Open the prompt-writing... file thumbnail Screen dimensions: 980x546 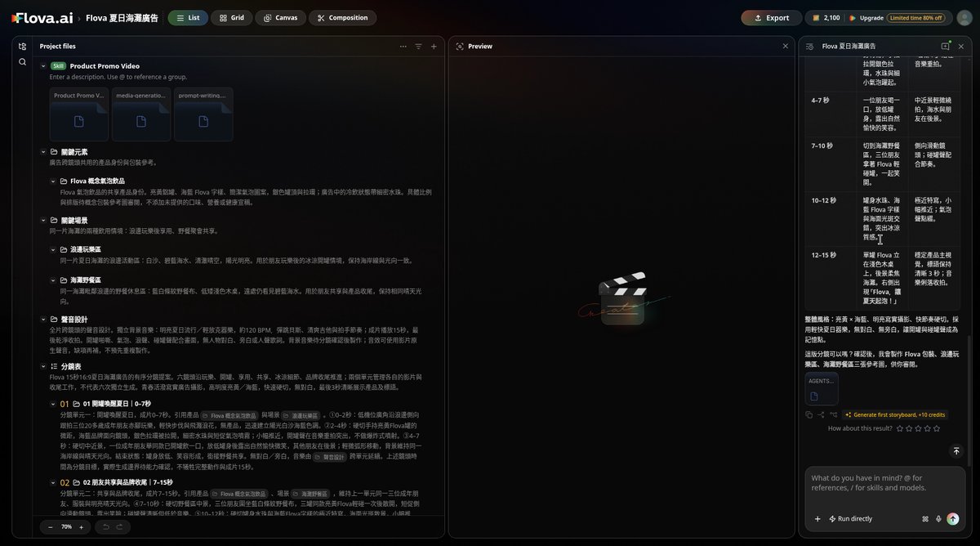[203, 114]
